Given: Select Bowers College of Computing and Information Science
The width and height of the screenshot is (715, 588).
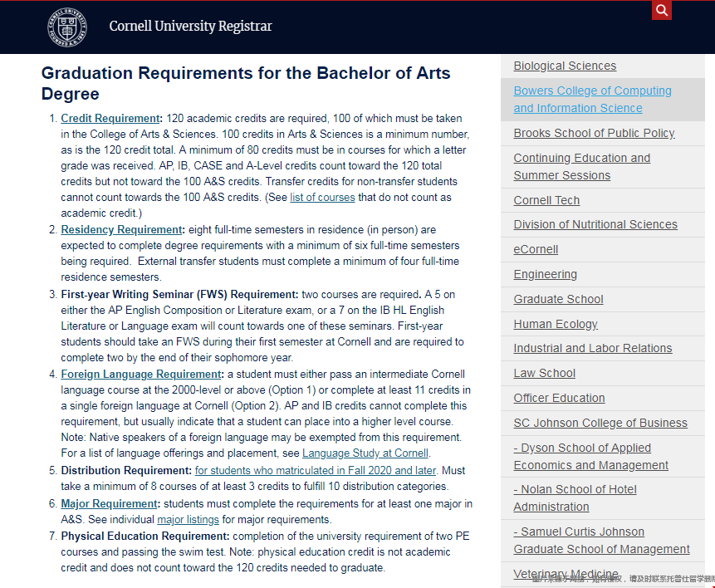Looking at the screenshot, I should pos(592,100).
